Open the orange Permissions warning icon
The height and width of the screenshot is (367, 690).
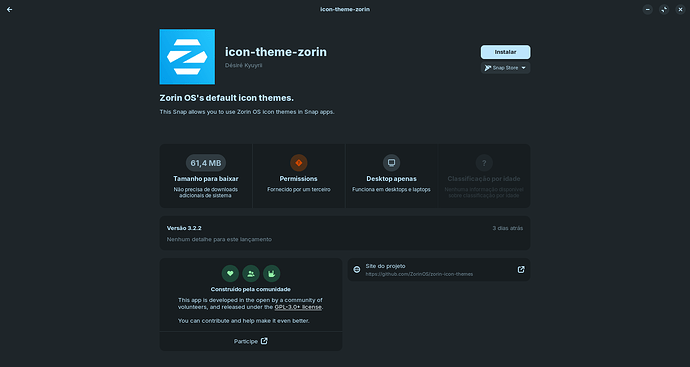(x=298, y=163)
